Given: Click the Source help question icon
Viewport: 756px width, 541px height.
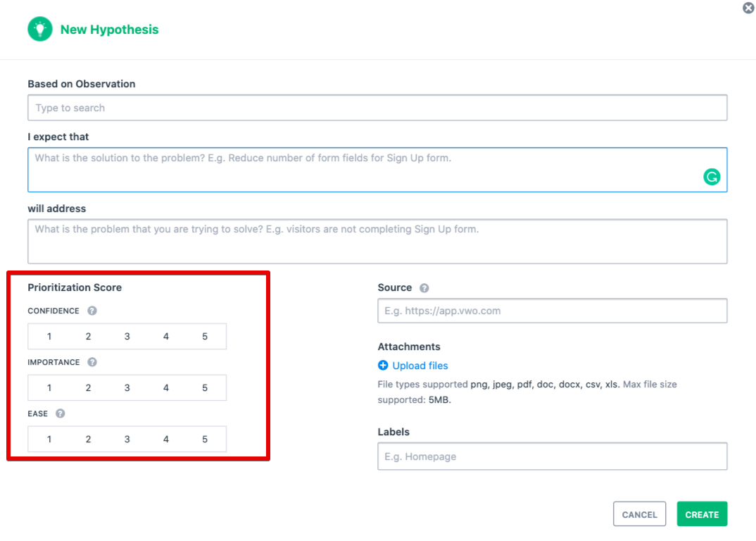Looking at the screenshot, I should click(424, 288).
